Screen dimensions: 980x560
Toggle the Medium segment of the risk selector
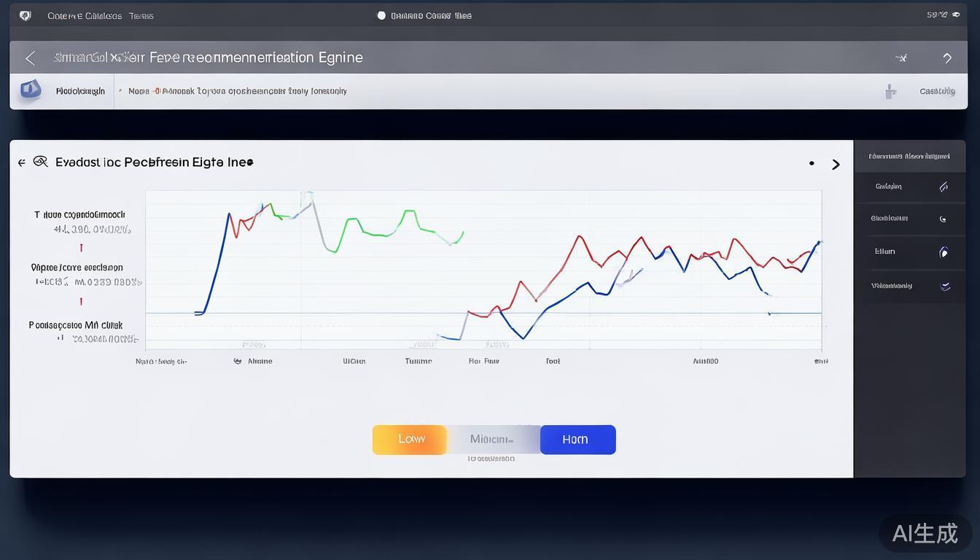(493, 439)
